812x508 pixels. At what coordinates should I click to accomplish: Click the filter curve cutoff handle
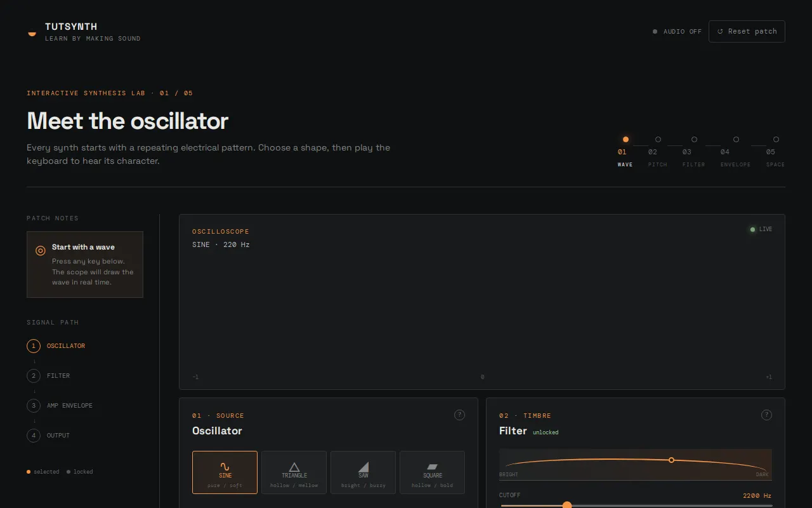coord(671,460)
